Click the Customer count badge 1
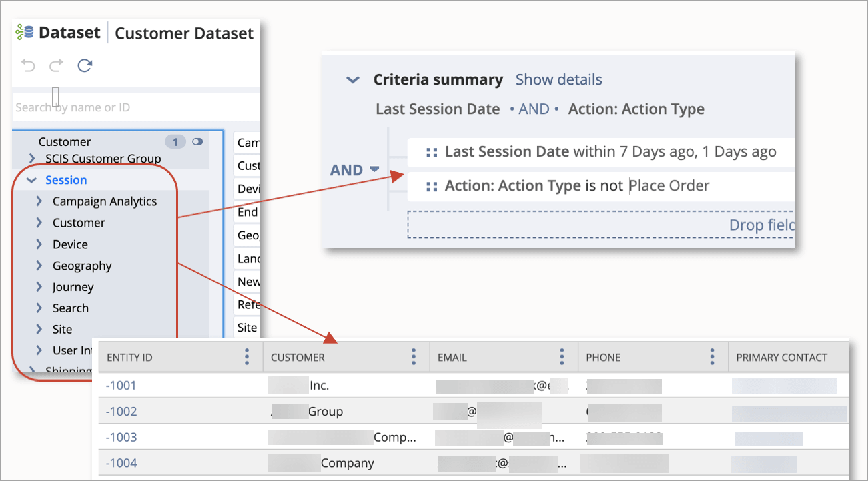The height and width of the screenshot is (481, 868). [x=175, y=141]
